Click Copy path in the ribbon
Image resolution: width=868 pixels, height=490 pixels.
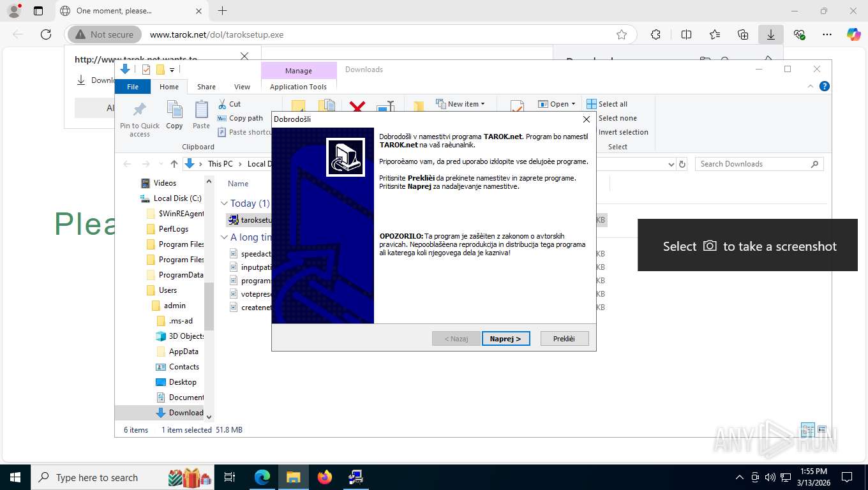click(241, 118)
